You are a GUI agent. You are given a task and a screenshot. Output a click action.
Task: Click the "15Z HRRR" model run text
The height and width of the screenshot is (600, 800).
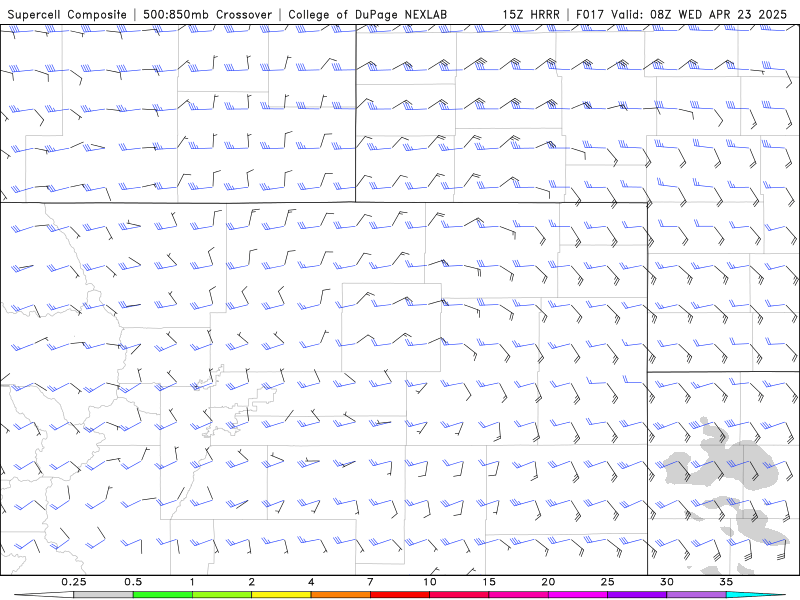[x=531, y=14]
